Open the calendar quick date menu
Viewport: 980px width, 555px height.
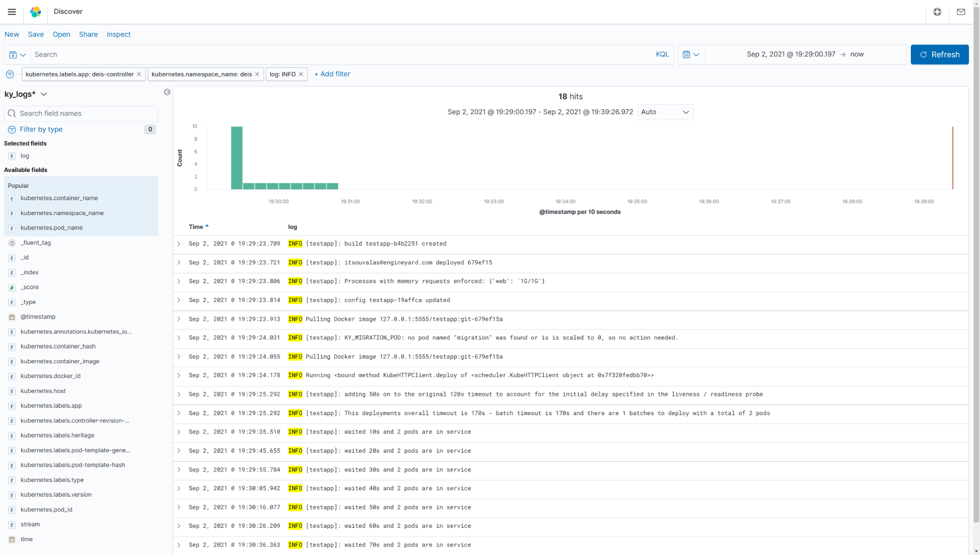(x=691, y=55)
